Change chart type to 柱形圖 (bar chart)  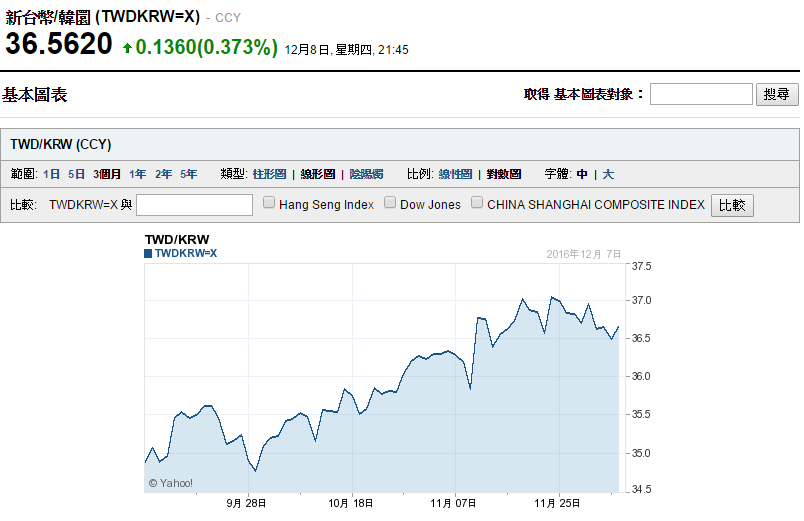[x=269, y=174]
